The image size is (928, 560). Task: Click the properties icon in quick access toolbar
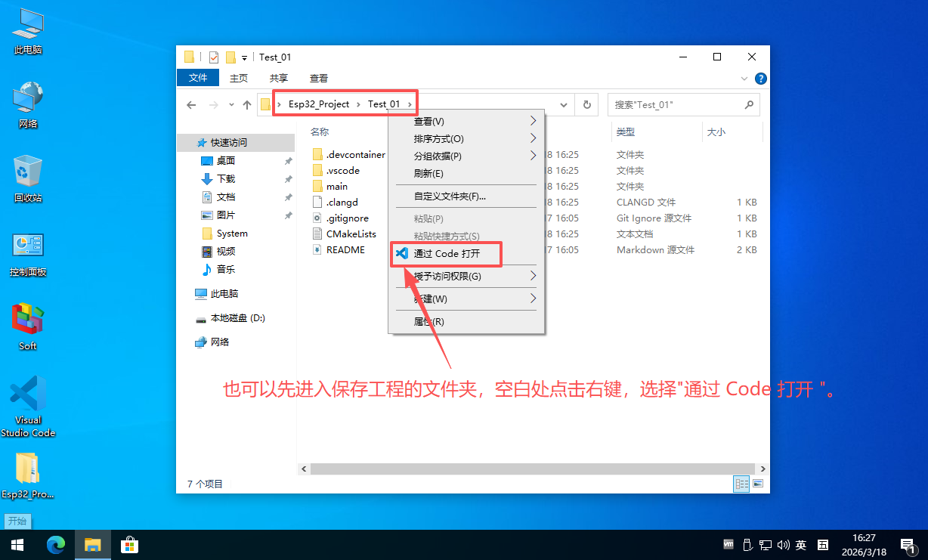click(213, 57)
